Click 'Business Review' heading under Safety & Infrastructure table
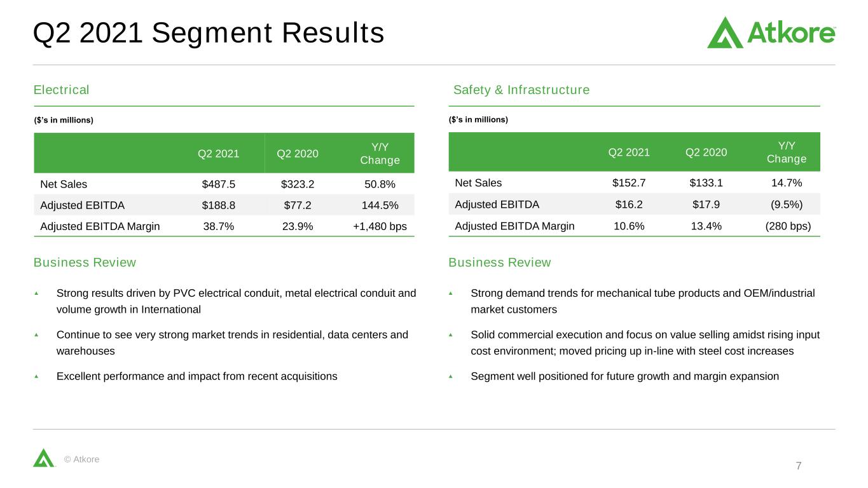 pyautogui.click(x=500, y=262)
